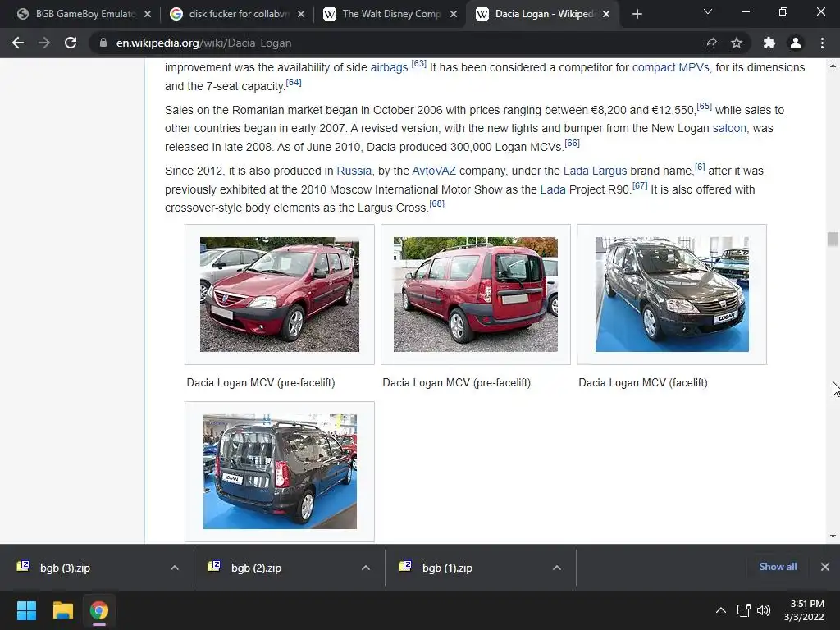Viewport: 840px width, 630px height.
Task: Jump to citation 6 after brand name
Action: coord(700,167)
